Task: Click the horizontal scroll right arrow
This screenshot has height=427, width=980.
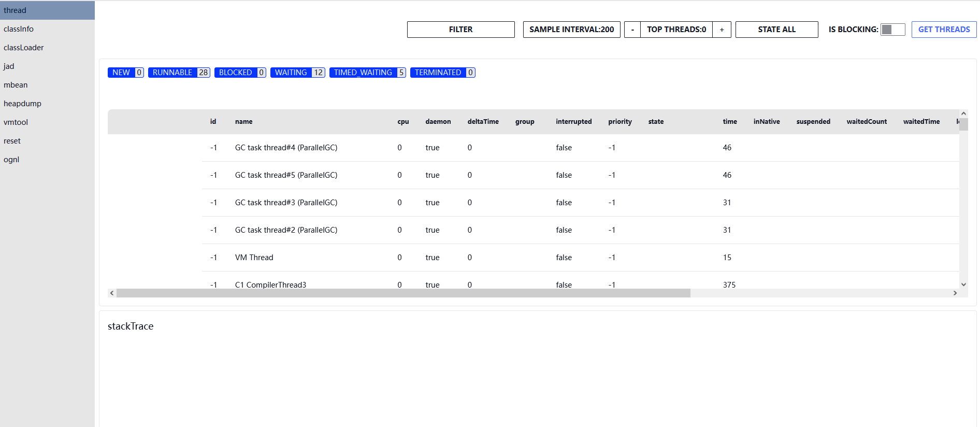Action: 955,293
